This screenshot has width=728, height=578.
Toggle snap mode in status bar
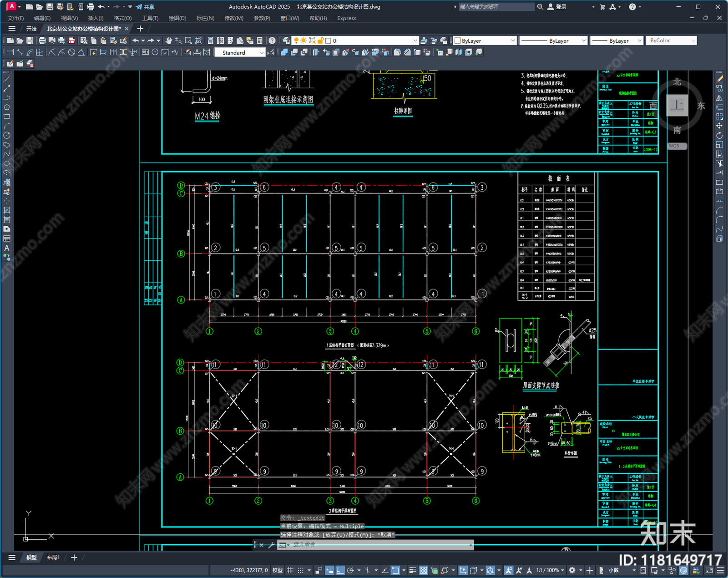click(x=301, y=570)
